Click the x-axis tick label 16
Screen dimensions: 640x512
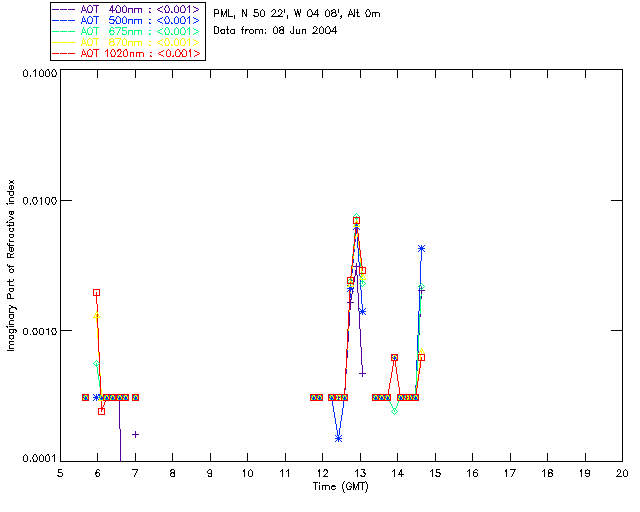coord(473,473)
